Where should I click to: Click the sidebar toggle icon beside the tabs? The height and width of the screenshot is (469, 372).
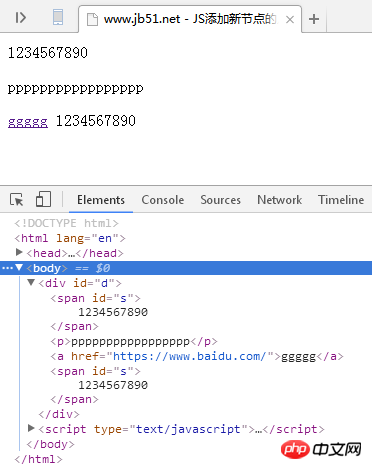click(20, 17)
